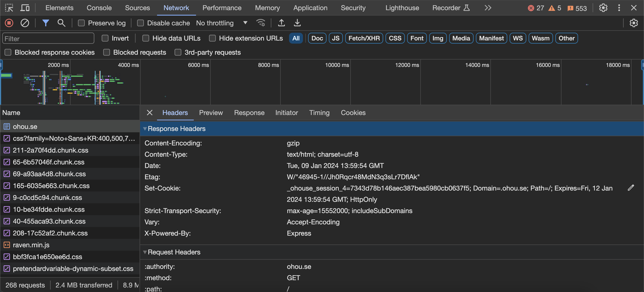This screenshot has height=292, width=644.
Task: Export HAR file download icon
Action: pyautogui.click(x=297, y=23)
